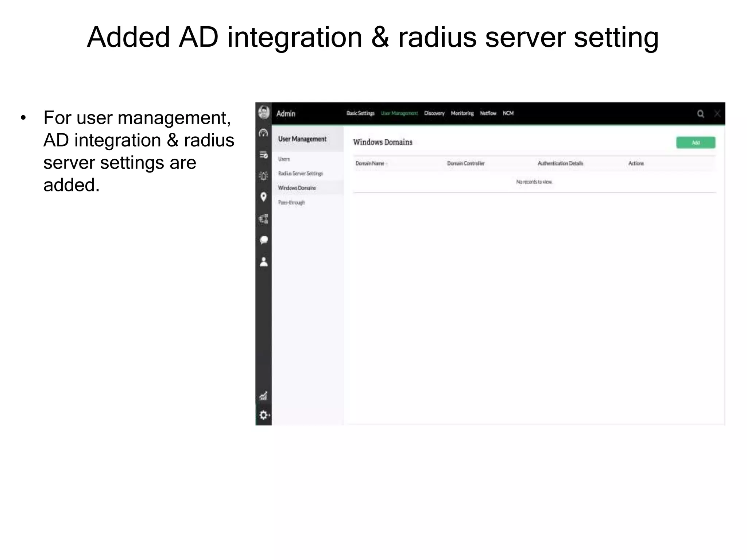Open Users in User Management menu
This screenshot has height=560, width=747.
pos(284,159)
